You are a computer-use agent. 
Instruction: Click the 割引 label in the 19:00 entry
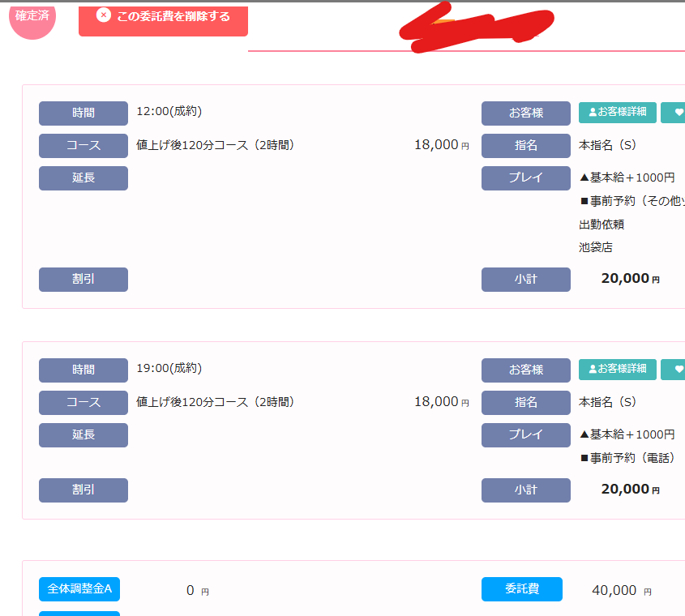point(83,490)
